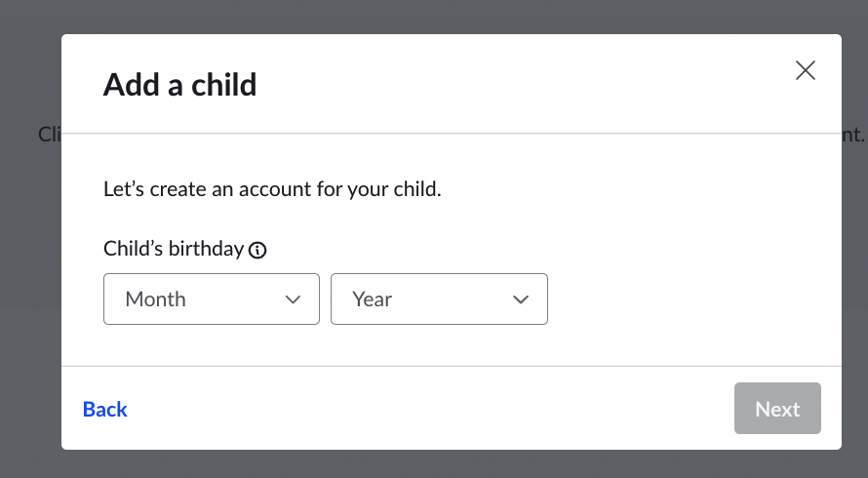Go back using the Back link
This screenshot has width=868, height=478.
click(104, 410)
